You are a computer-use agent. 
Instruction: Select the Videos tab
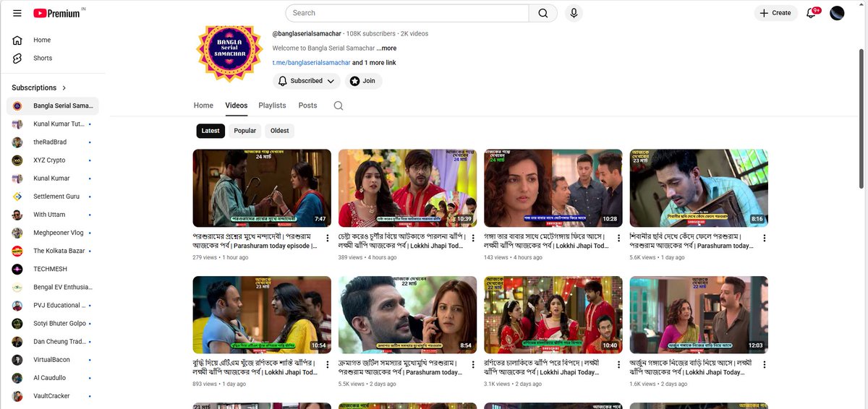[237, 106]
